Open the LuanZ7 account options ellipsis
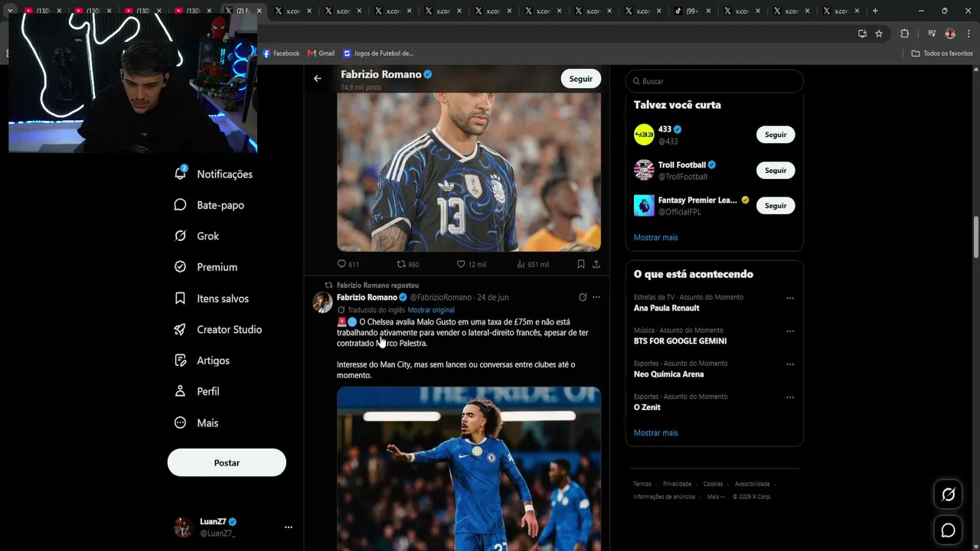This screenshot has height=551, width=980. [289, 527]
